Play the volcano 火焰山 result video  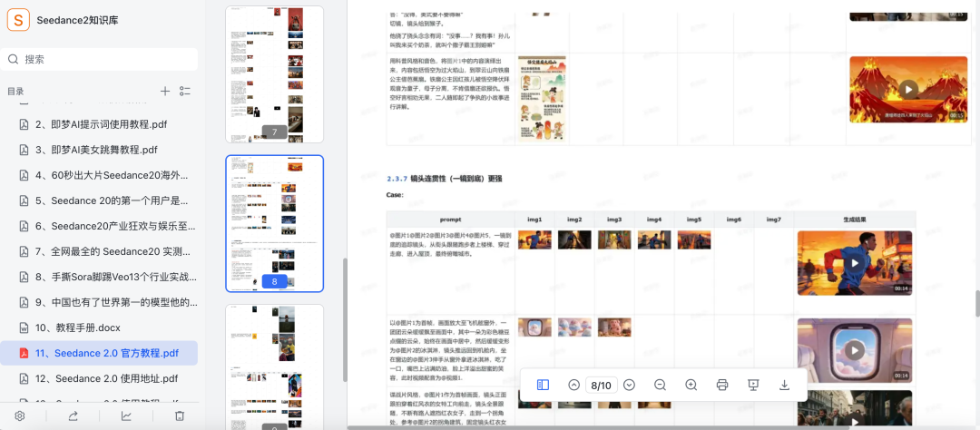908,89
